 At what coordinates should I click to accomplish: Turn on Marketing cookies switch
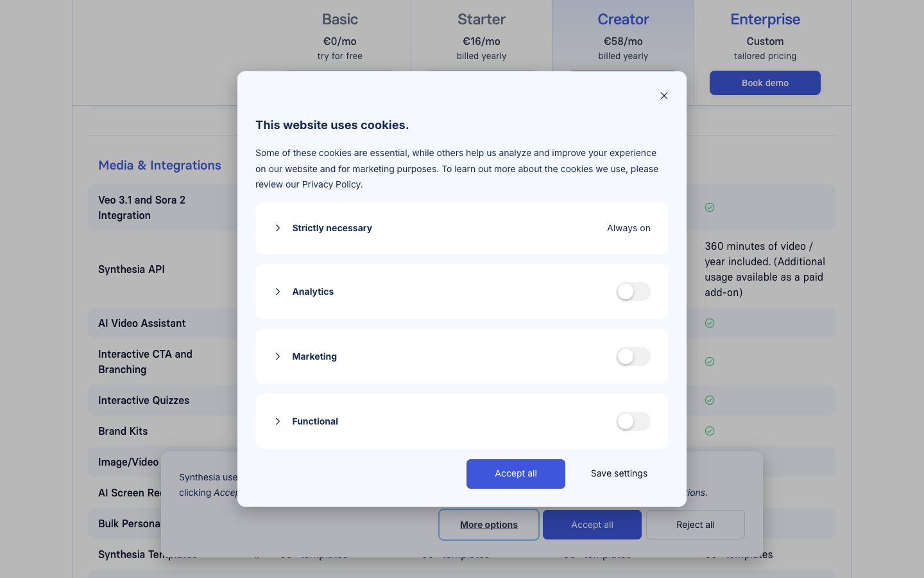(633, 356)
